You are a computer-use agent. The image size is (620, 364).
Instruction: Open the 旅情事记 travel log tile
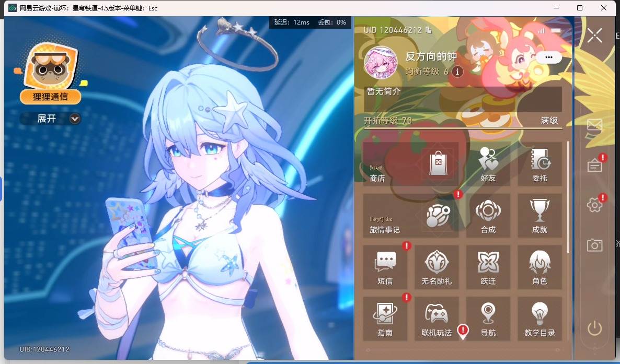click(x=411, y=215)
